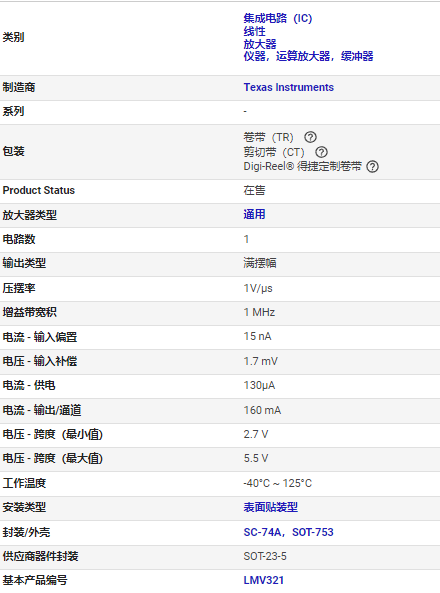Click the help icon beside 剪切带 (CT)

point(321,152)
